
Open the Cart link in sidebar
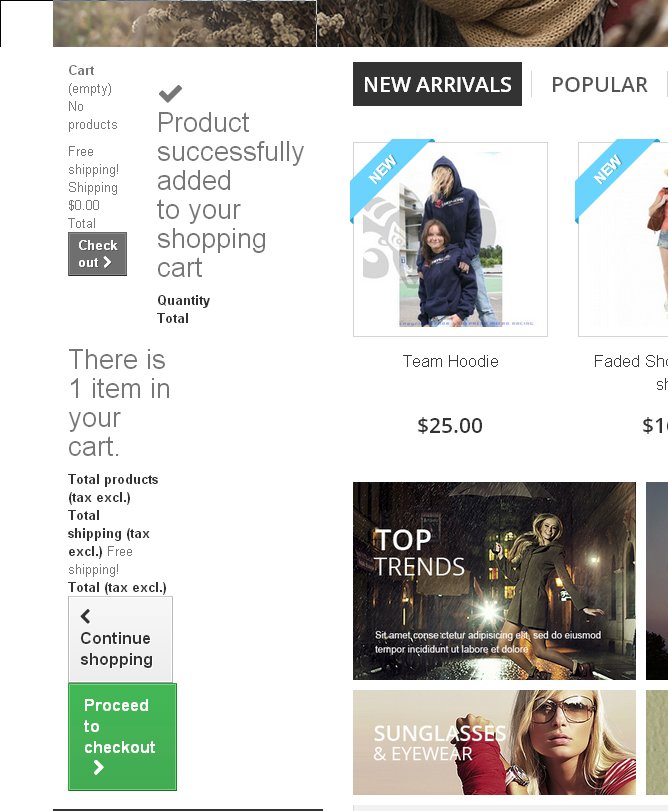(x=81, y=70)
